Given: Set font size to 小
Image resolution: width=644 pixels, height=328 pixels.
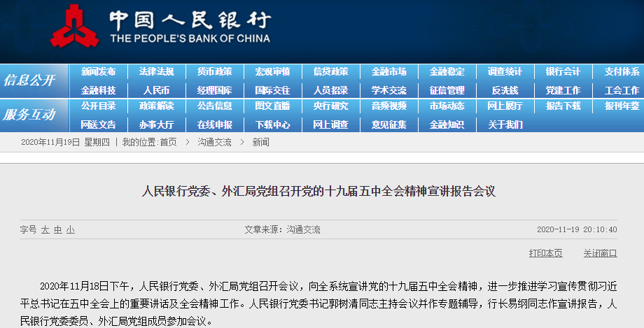Looking at the screenshot, I should (71, 229).
